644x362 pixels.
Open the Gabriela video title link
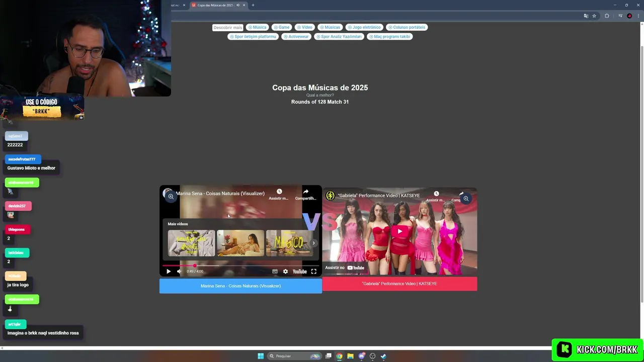[x=378, y=196]
